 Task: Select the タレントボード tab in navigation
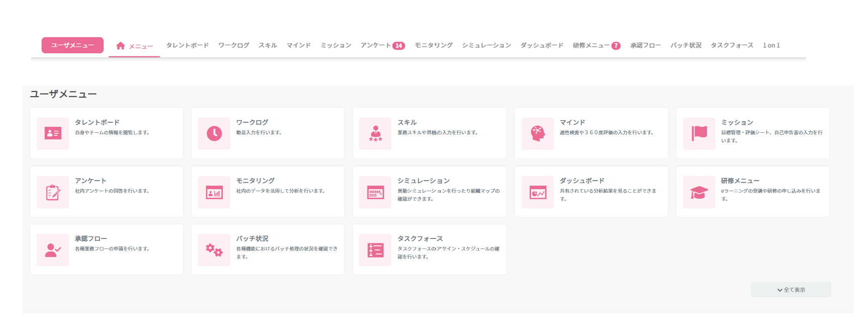(187, 45)
